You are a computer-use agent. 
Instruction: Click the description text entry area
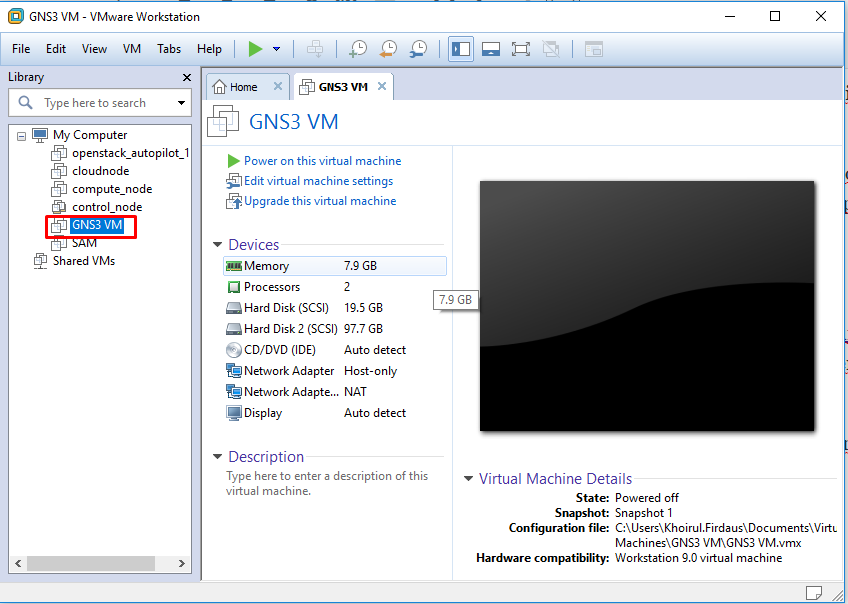click(327, 483)
